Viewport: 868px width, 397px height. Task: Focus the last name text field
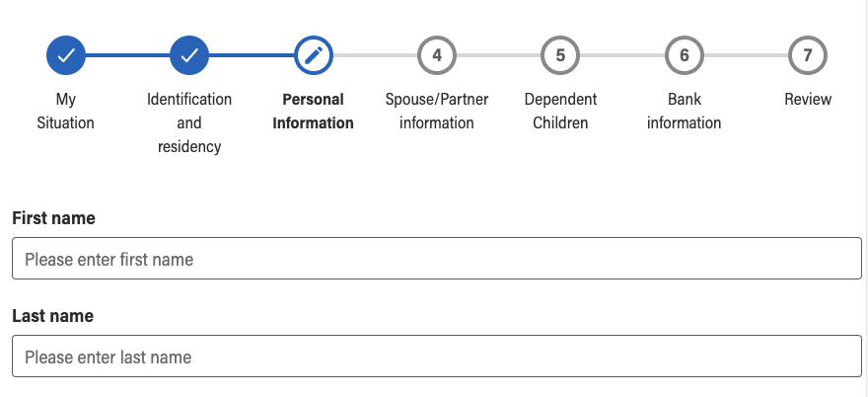pos(437,357)
